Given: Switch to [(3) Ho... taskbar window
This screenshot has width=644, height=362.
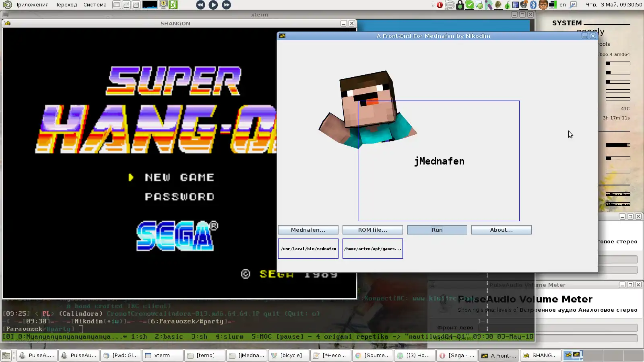Looking at the screenshot, I should pyautogui.click(x=414, y=356).
